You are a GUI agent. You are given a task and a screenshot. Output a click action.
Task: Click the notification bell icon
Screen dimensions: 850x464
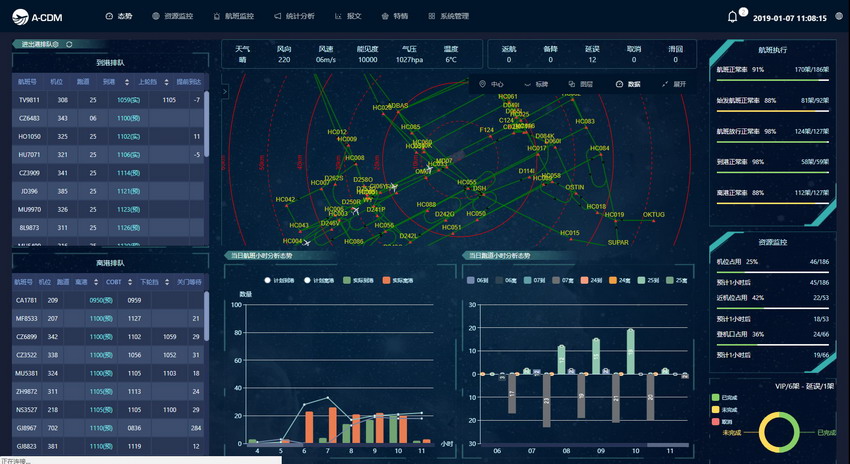pos(733,16)
